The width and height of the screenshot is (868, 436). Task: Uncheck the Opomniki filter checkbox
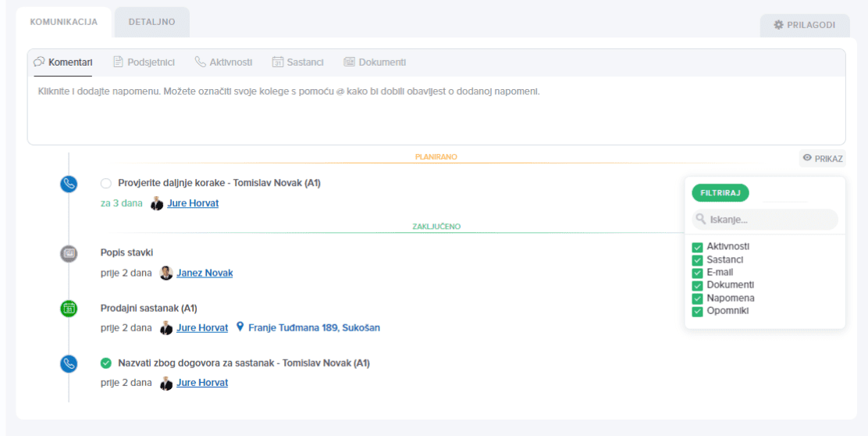coord(697,312)
